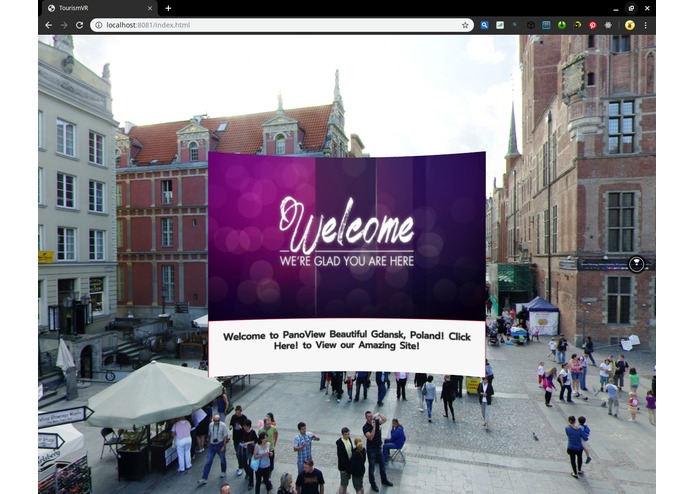Screen dimensions: 695x494
Task: Open the Chrome three-dot menu
Action: [646, 25]
